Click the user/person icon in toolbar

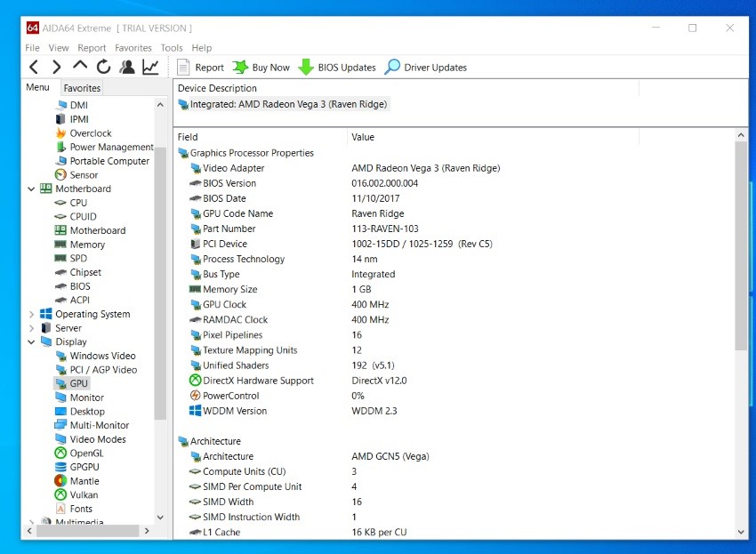pos(127,67)
